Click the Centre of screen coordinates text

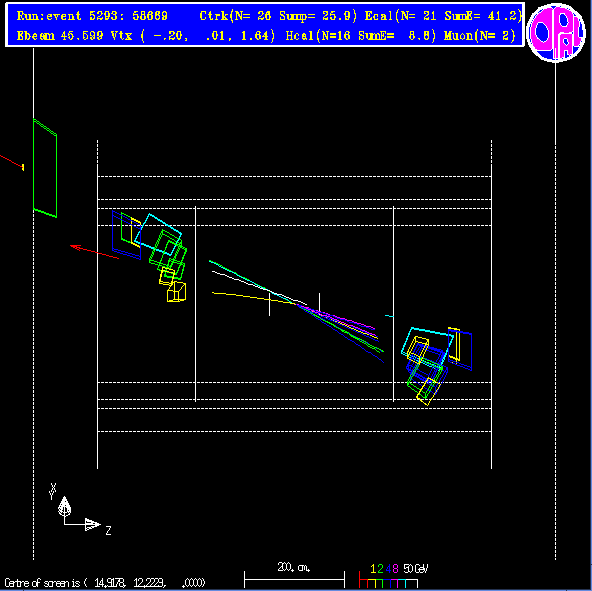pos(105,583)
